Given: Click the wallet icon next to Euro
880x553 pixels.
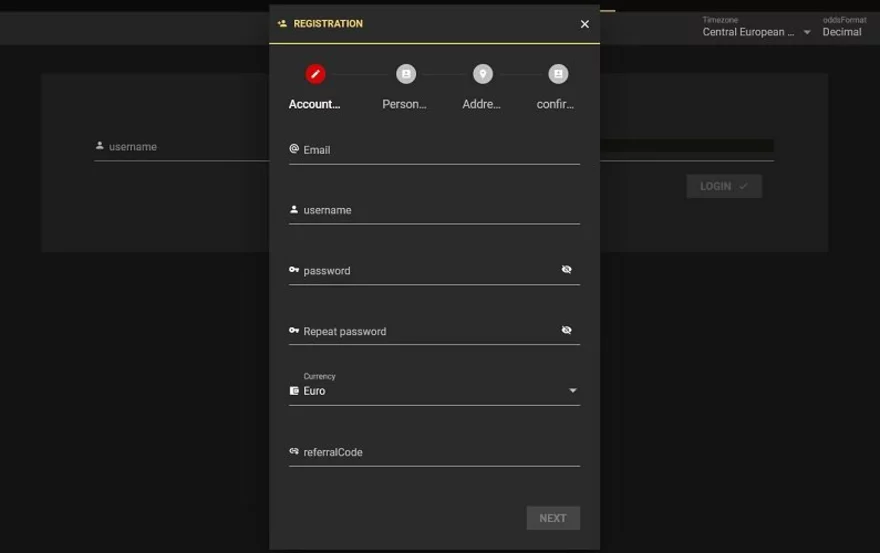Looking at the screenshot, I should 294,391.
